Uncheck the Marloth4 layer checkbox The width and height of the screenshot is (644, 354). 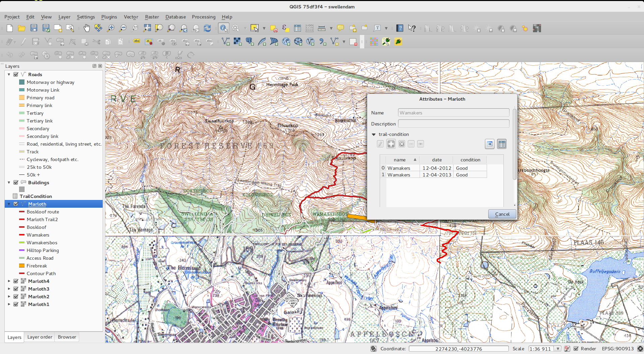point(16,281)
